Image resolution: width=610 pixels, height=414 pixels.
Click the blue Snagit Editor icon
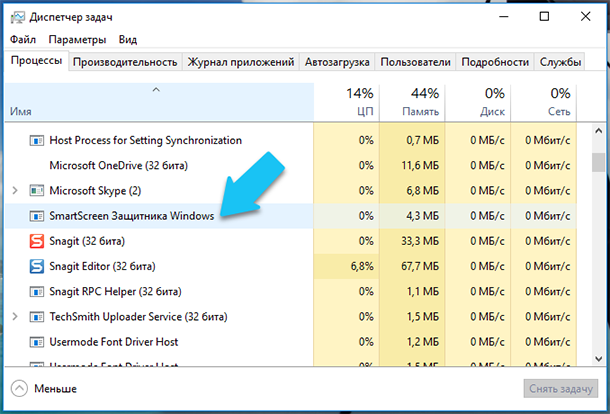pyautogui.click(x=37, y=267)
